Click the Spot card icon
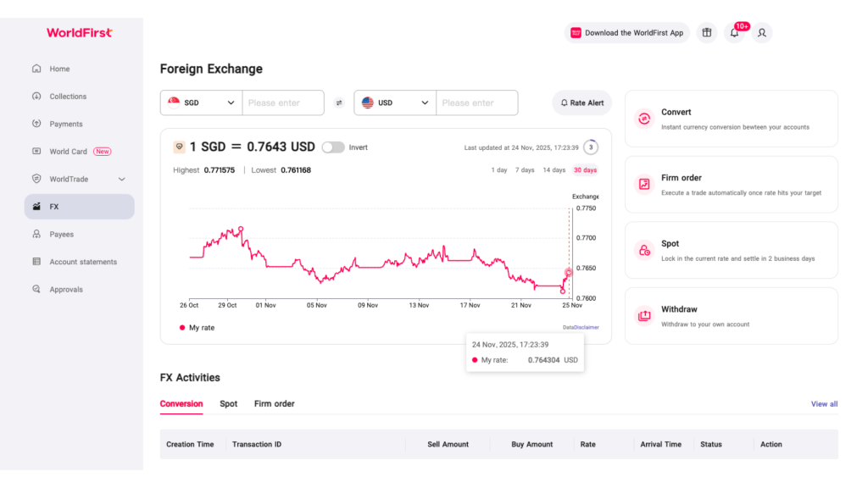 coord(644,250)
